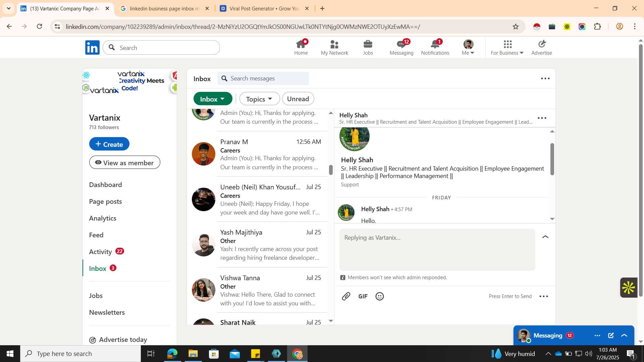Open send options ellipsis beside Press Enter to Send
644x362 pixels.
coord(544,296)
